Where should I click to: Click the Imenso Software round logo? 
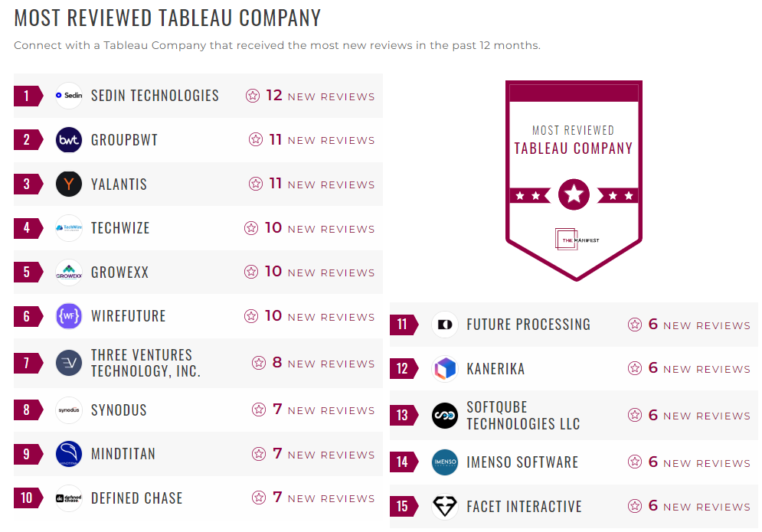[444, 462]
